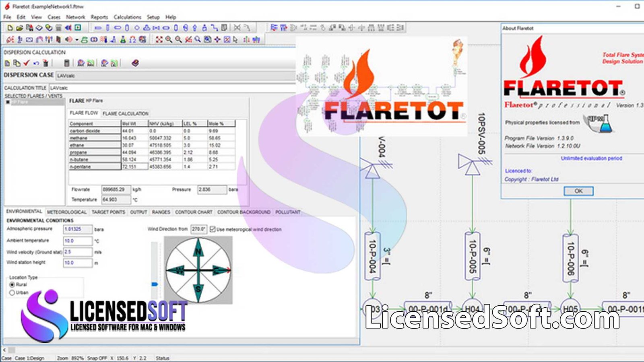Select the Rural location type
The width and height of the screenshot is (644, 362).
point(12,284)
